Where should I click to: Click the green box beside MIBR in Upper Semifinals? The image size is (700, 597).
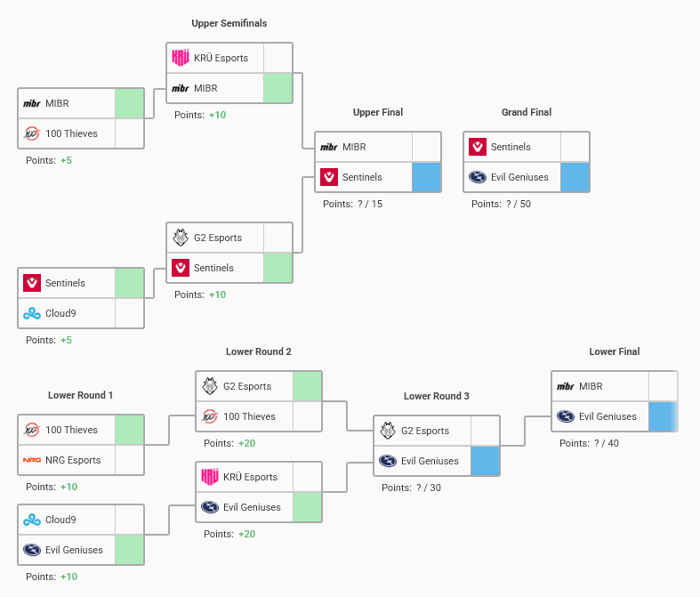tap(278, 89)
